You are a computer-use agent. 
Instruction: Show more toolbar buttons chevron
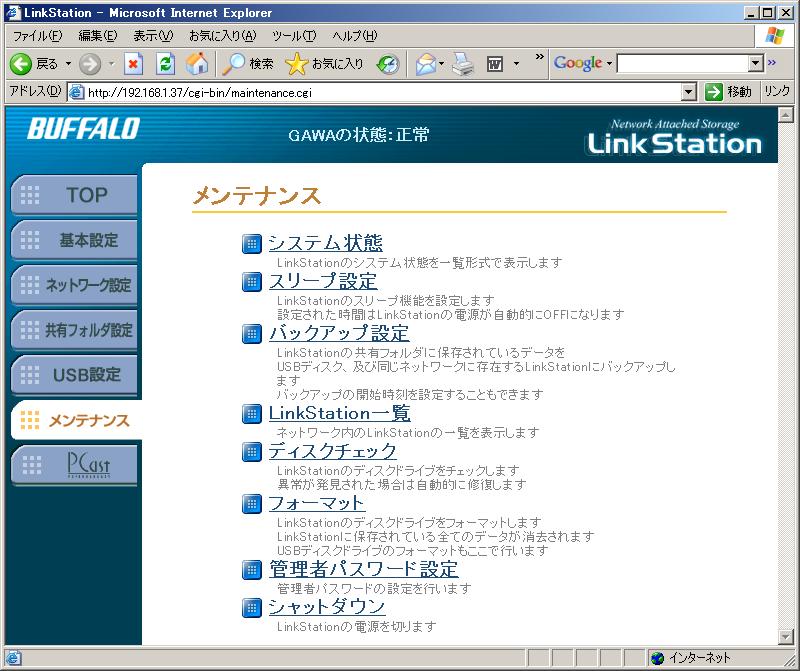click(x=539, y=57)
